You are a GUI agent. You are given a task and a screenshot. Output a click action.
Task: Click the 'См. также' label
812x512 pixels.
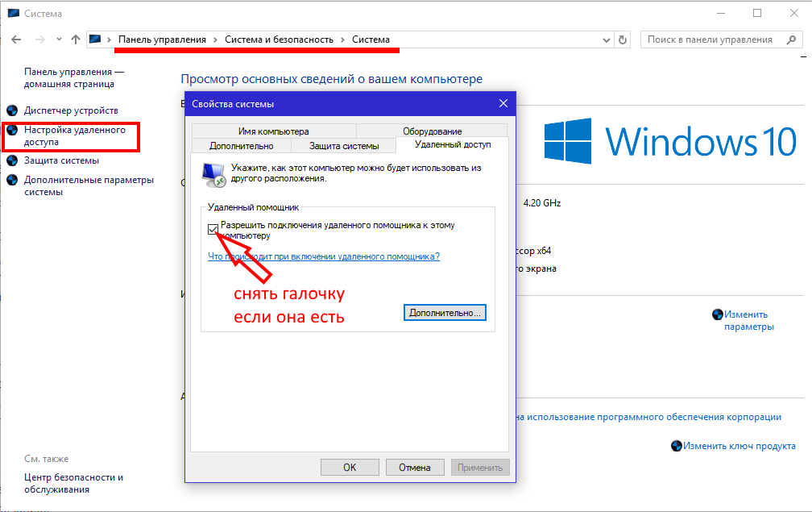[x=46, y=459]
